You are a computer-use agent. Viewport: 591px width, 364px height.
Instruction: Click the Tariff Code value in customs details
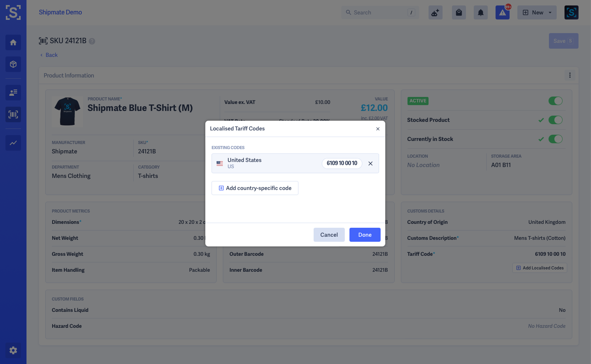pos(550,254)
